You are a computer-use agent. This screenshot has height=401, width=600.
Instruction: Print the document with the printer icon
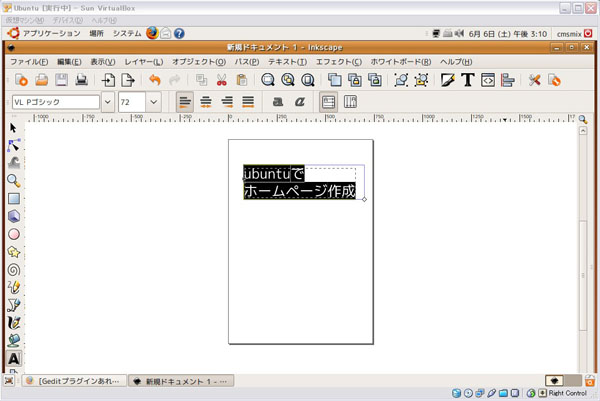(82, 80)
